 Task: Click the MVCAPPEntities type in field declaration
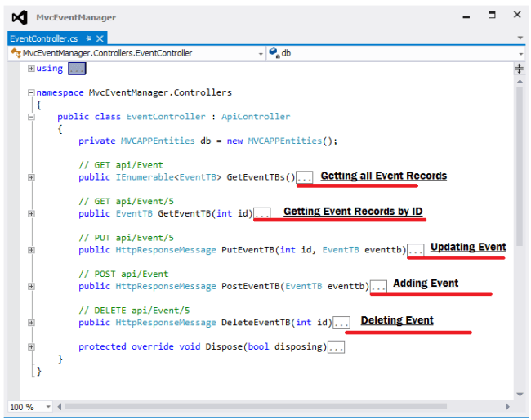[158, 141]
